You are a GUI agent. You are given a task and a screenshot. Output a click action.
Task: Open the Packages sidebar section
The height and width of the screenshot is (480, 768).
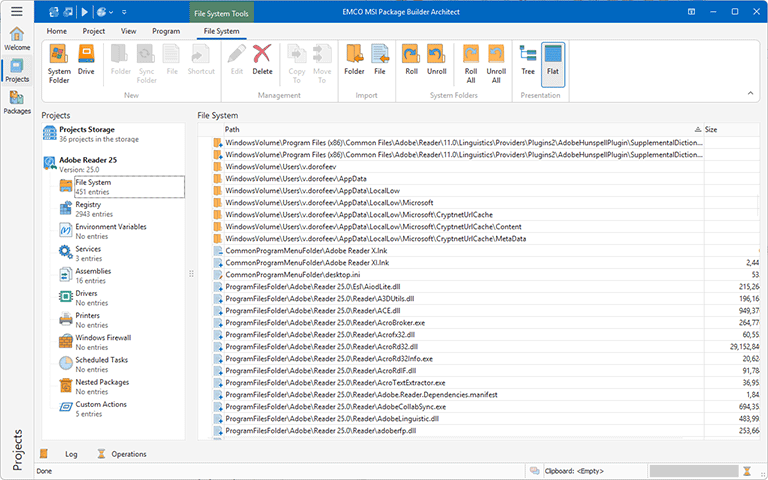point(17,102)
